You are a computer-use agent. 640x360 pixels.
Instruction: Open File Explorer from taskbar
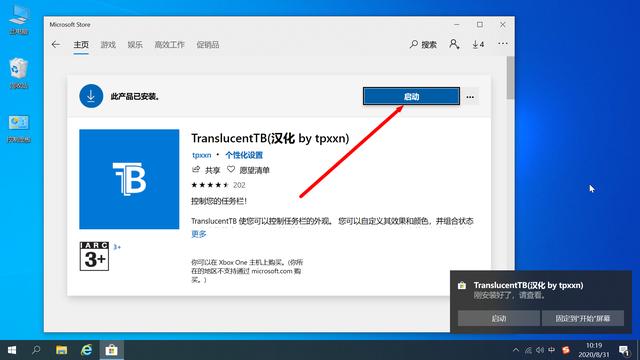pyautogui.click(x=62, y=350)
